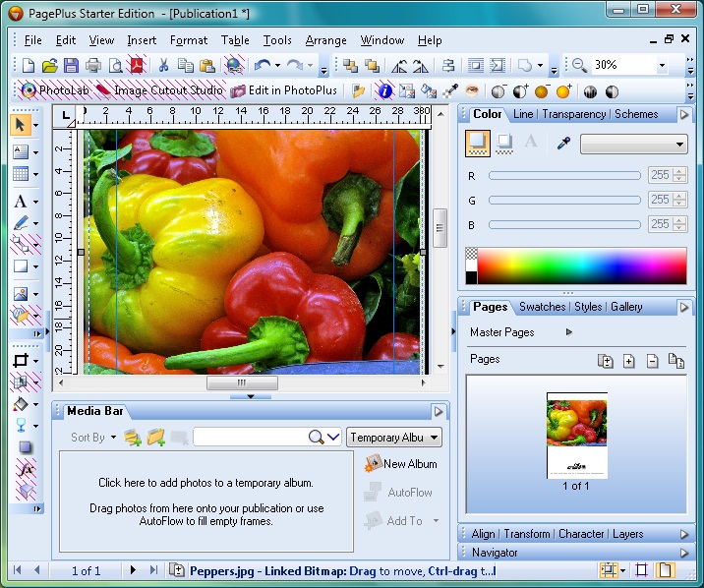Click the New Album button

pos(401,464)
